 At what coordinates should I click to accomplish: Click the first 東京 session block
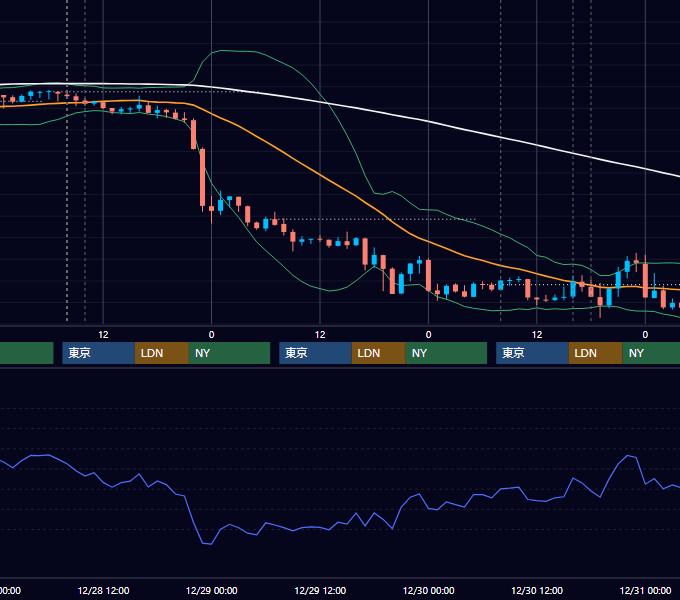[98, 353]
